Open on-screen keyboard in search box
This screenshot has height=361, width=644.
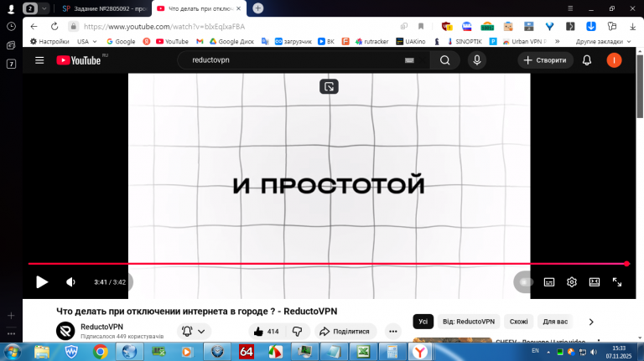409,60
